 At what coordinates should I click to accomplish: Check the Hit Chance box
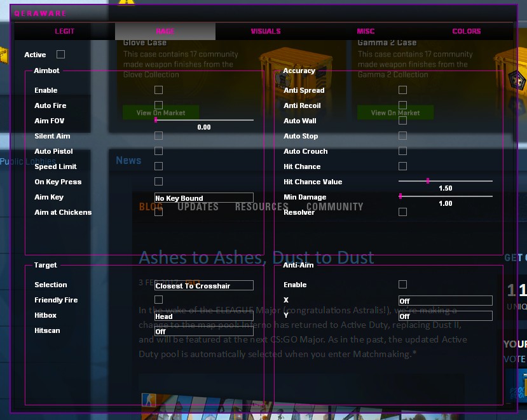[x=402, y=166]
